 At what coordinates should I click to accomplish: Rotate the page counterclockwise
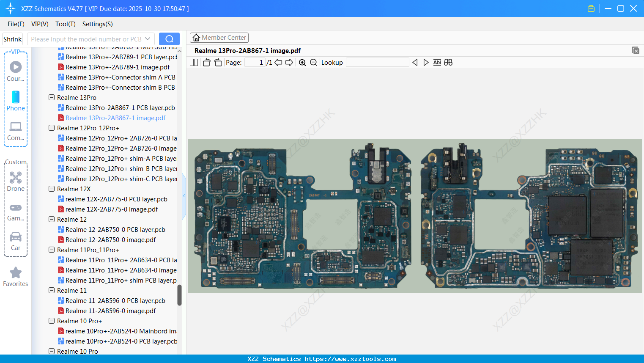click(x=206, y=63)
